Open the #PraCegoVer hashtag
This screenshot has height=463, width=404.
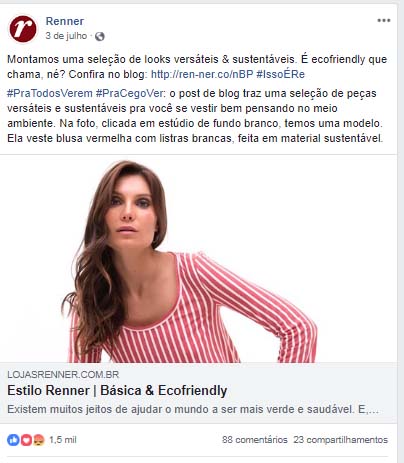click(x=130, y=93)
